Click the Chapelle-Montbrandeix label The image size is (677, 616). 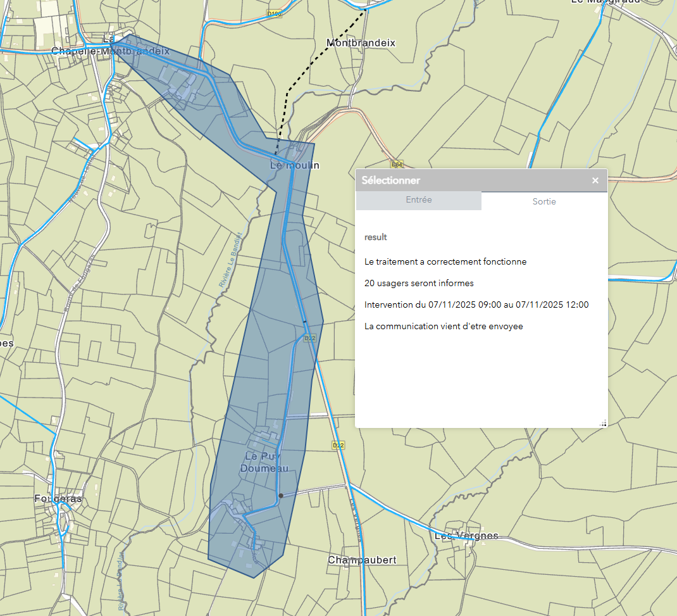tap(110, 51)
